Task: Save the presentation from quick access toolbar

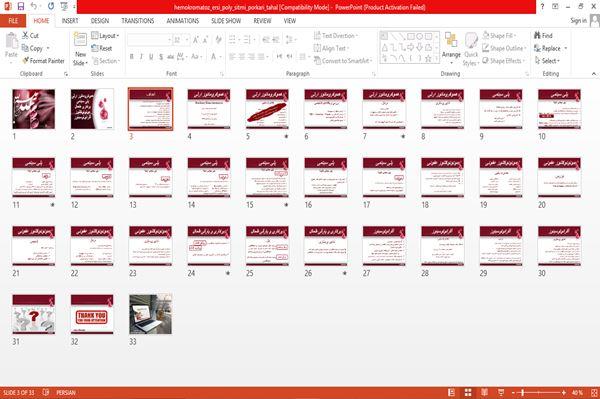Action: tap(21, 7)
